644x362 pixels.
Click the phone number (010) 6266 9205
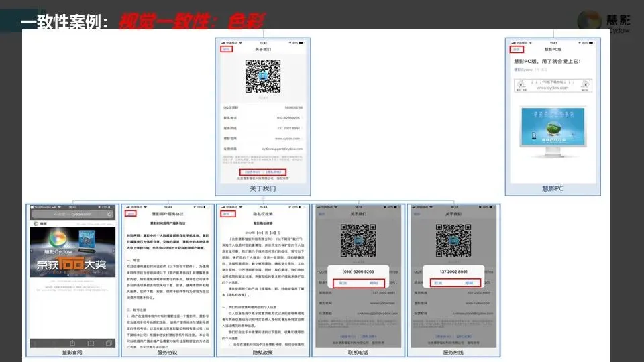(x=358, y=271)
